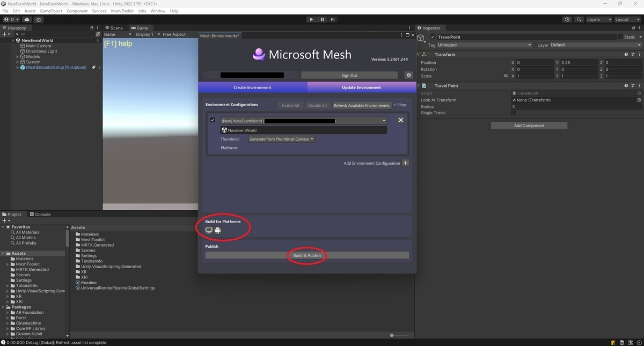Viewport: 644px width, 346px height.
Task: Click Disable All button
Action: point(317,105)
